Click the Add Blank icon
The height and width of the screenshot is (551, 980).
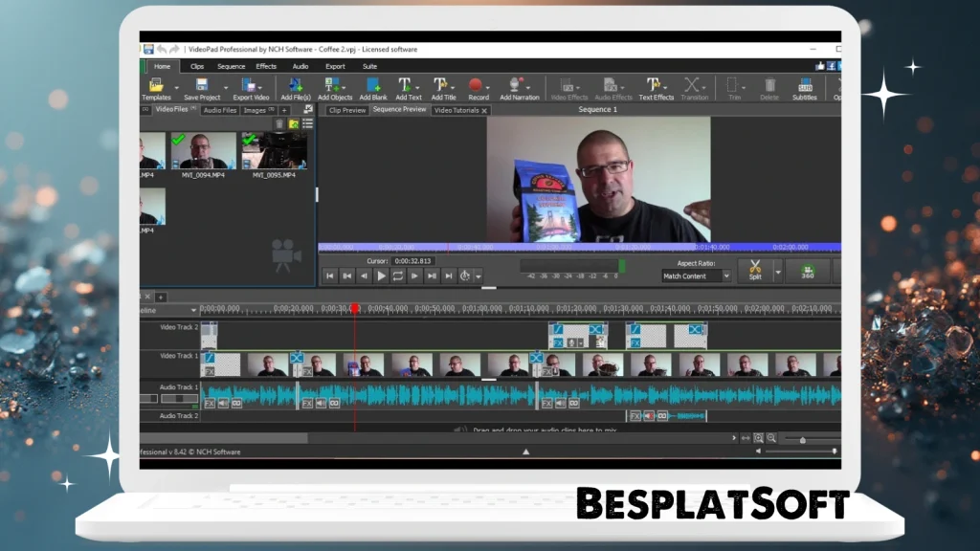pyautogui.click(x=372, y=88)
